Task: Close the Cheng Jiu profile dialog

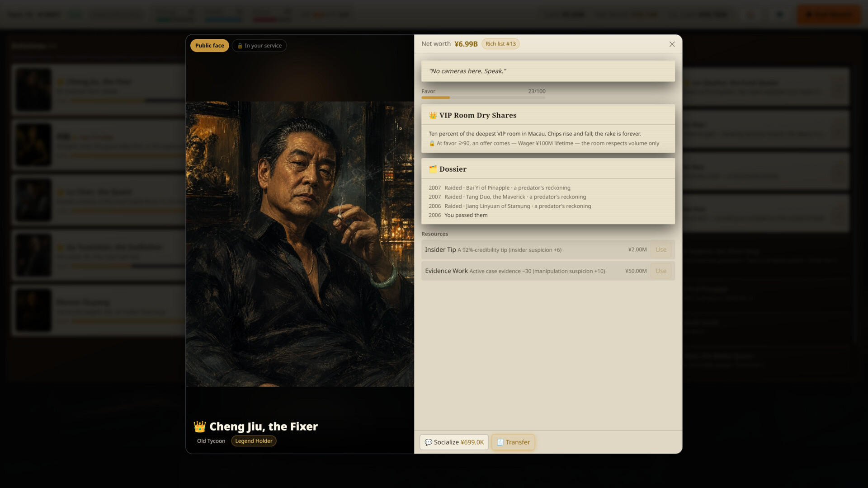Action: coord(672,44)
